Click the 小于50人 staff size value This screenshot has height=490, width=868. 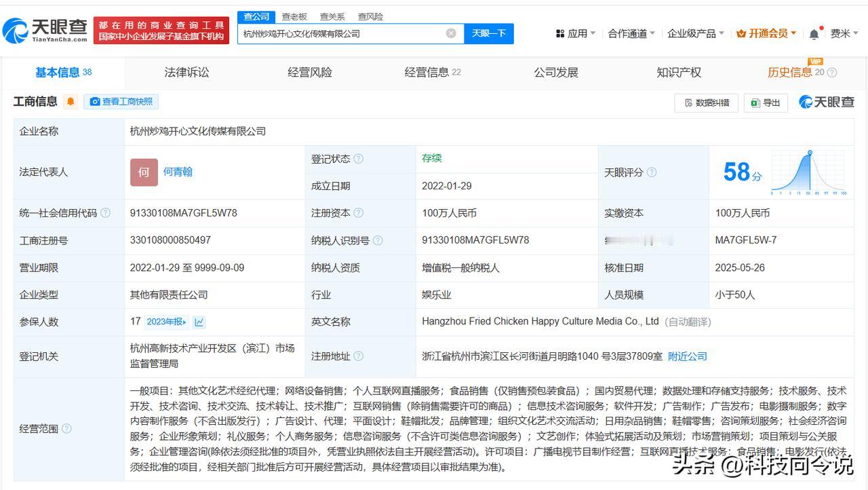pos(735,295)
